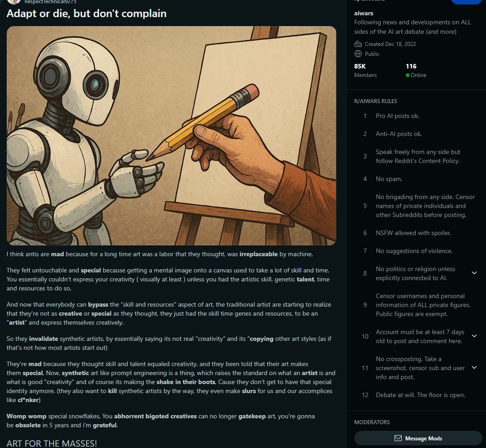Image resolution: width=486 pixels, height=448 pixels.
Task: Click the post title 'Adapt or die, but don't complain'
Action: 86,14
